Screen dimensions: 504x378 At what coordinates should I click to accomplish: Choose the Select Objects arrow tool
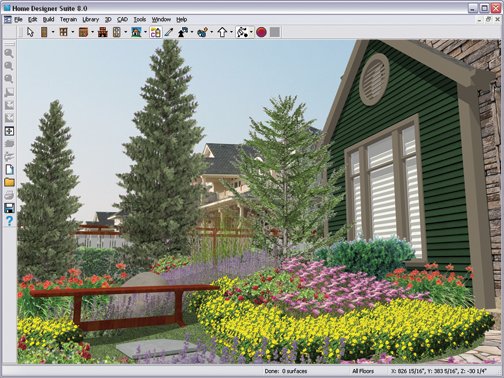pos(30,32)
